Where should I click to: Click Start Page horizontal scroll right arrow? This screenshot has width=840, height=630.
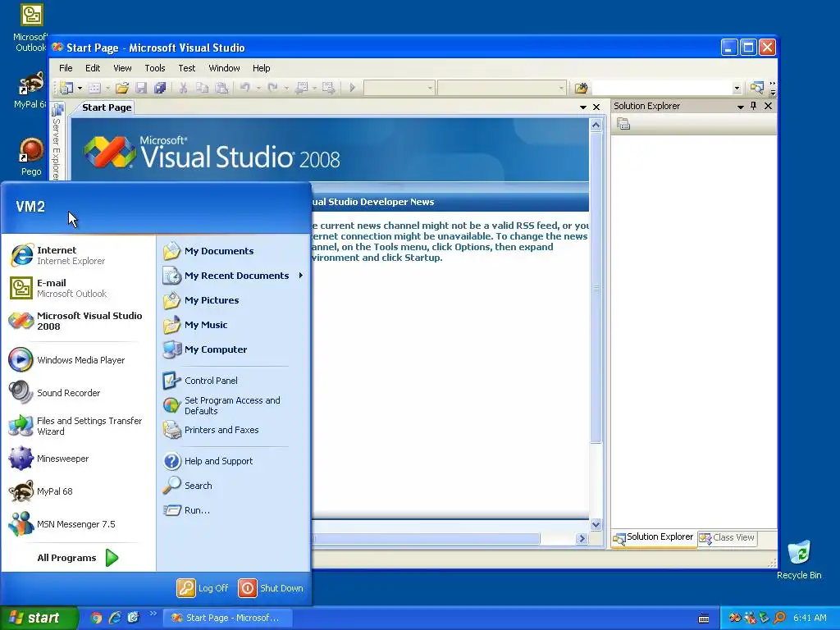pos(582,538)
